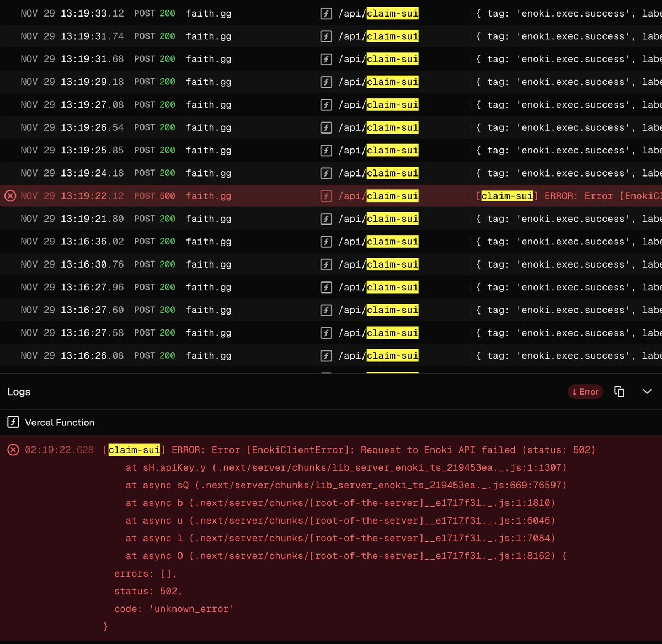Select the 13:19:24.18 log timestamp
This screenshot has height=644, width=662.
pos(72,173)
